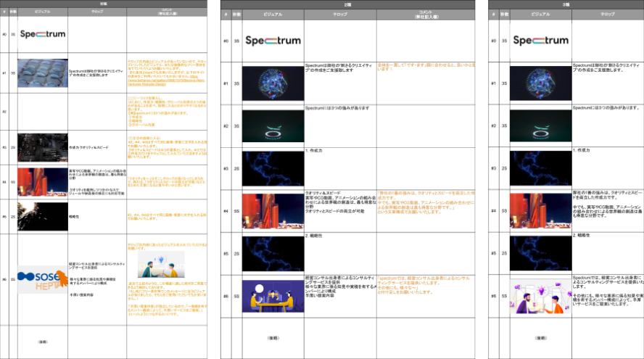Click the 戦略性 telop in 初稿 row #5
Image resolution: width=644 pixels, height=359 pixels.
click(74, 216)
